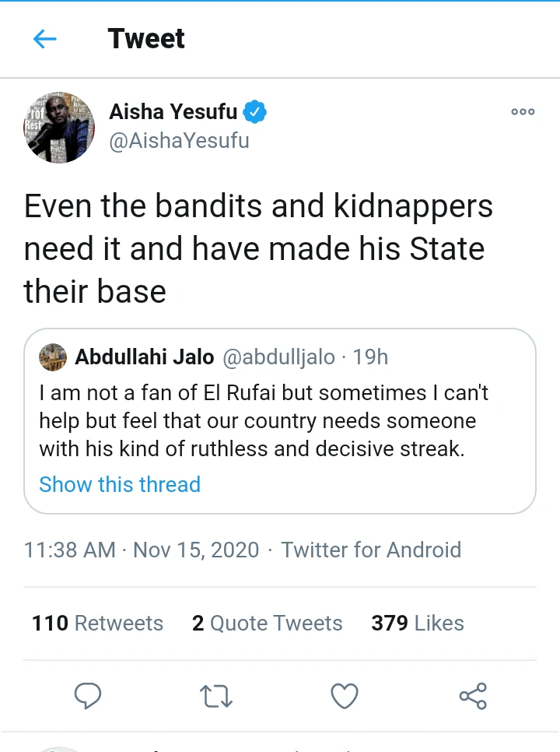Tap the tweet timestamp 11:38 AM
Screen dimensions: 560x752
point(70,550)
